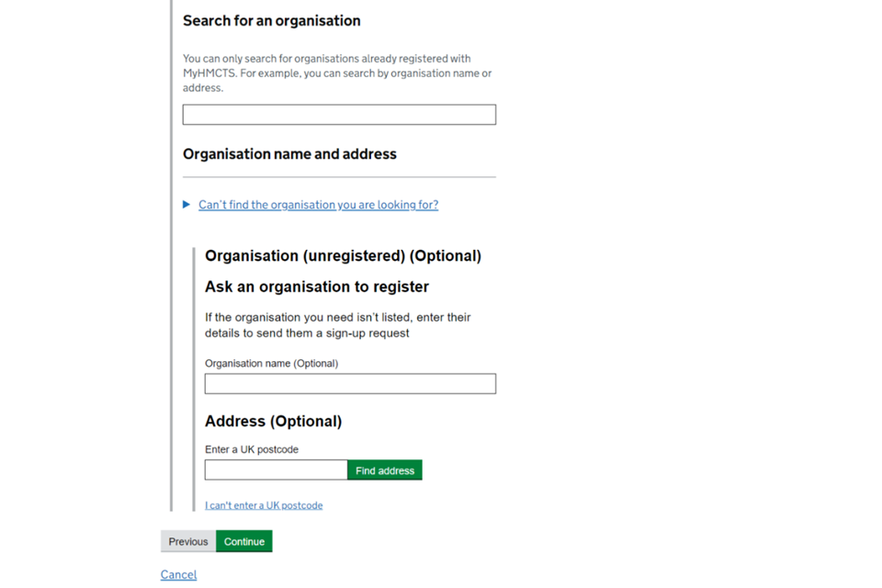Click into the empty postcode input
Screen dimensions: 882x588
click(x=276, y=469)
